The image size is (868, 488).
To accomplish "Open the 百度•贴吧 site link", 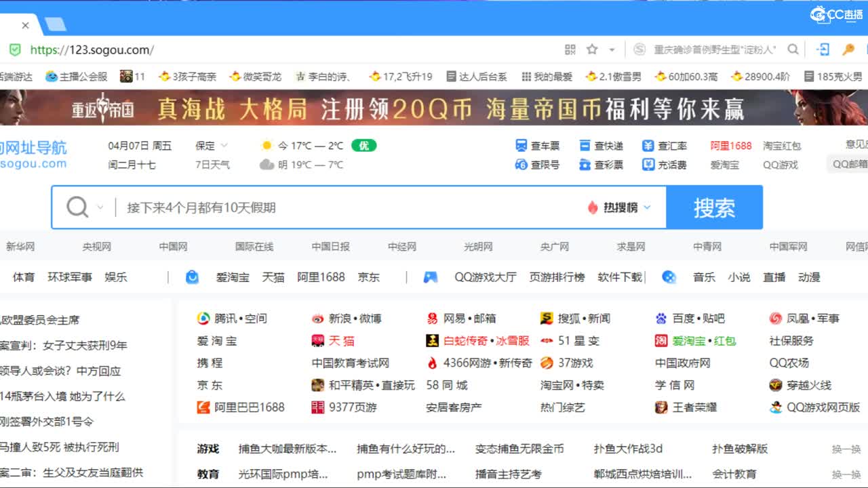I will click(690, 319).
